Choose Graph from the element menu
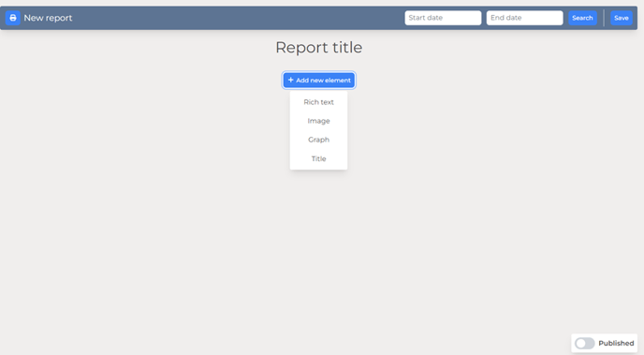The image size is (644, 355). click(318, 140)
